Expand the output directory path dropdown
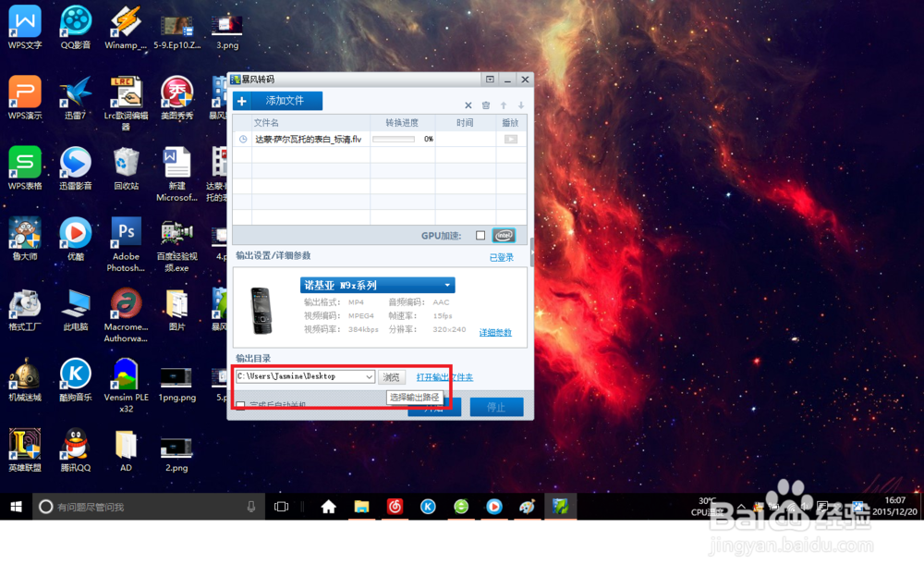This screenshot has width=924, height=577. tap(369, 376)
